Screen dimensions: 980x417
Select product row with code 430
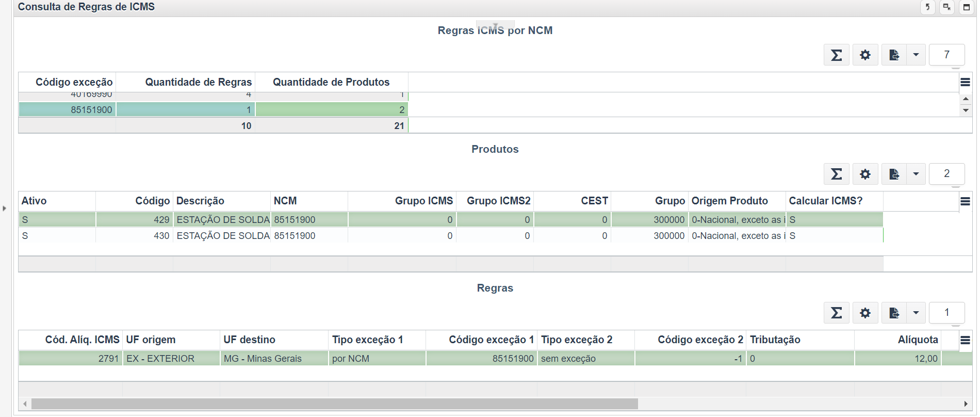coord(451,236)
